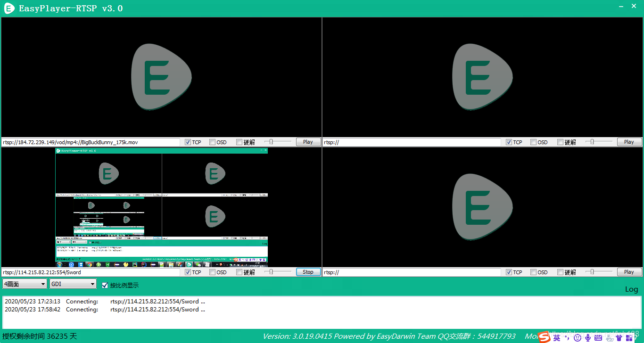Viewport: 644px width, 343px height.
Task: Click the EasyPlayer-RTSP v3.0 title text
Action: pos(71,8)
